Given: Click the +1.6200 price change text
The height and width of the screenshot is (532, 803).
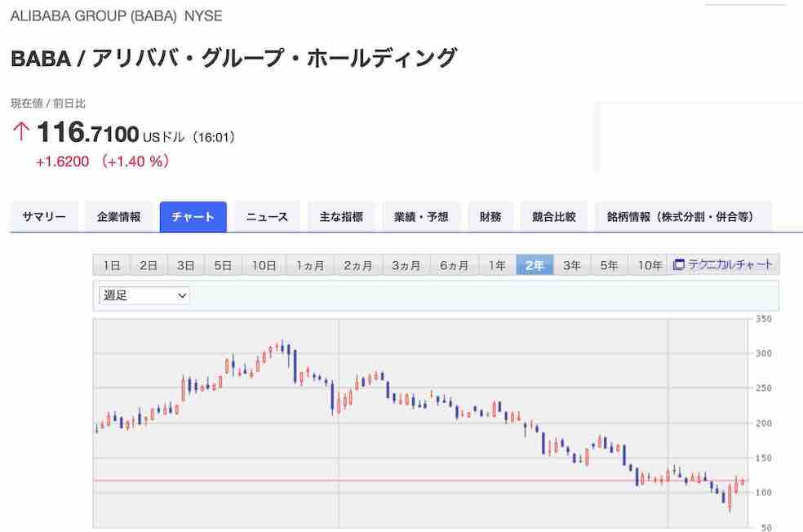Looking at the screenshot, I should pos(63,162).
